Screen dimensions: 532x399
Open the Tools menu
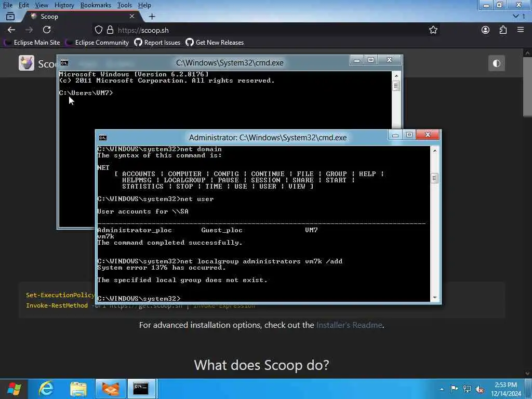click(124, 5)
